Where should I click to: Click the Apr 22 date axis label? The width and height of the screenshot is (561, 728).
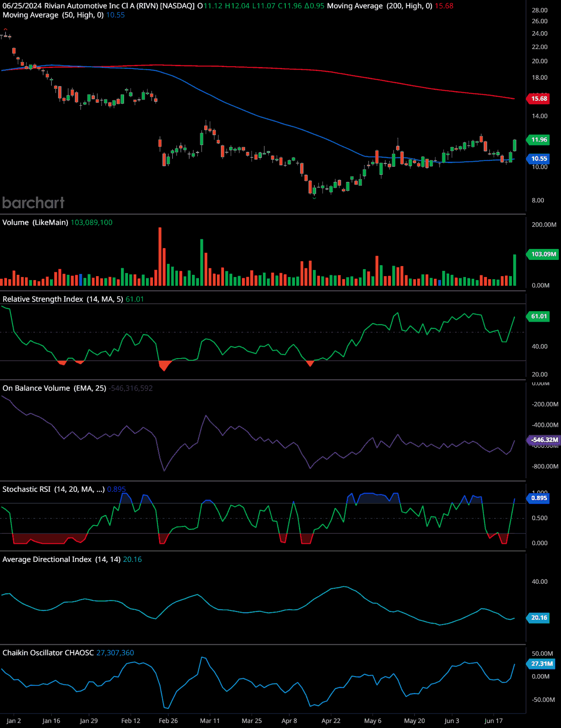pyautogui.click(x=331, y=721)
